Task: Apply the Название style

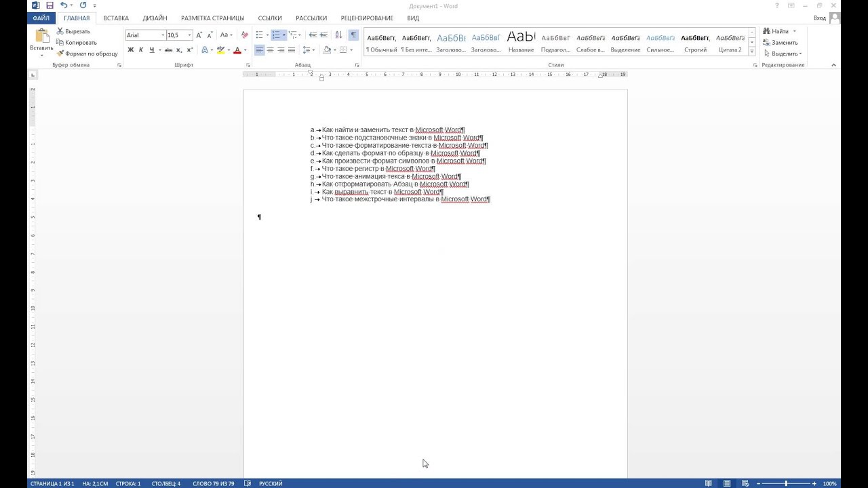Action: pos(521,42)
